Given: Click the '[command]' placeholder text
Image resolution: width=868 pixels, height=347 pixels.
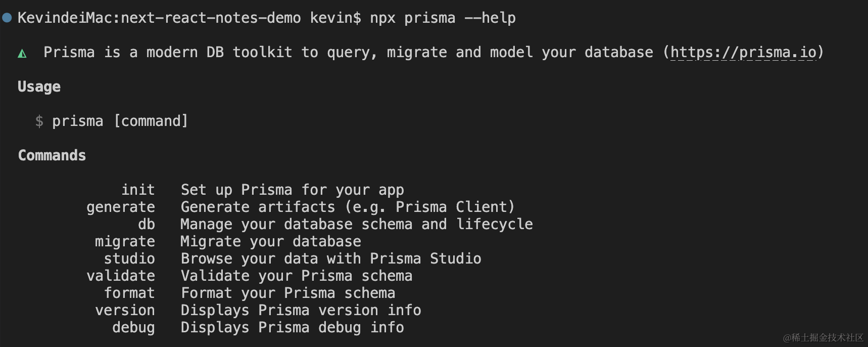Looking at the screenshot, I should 151,121.
